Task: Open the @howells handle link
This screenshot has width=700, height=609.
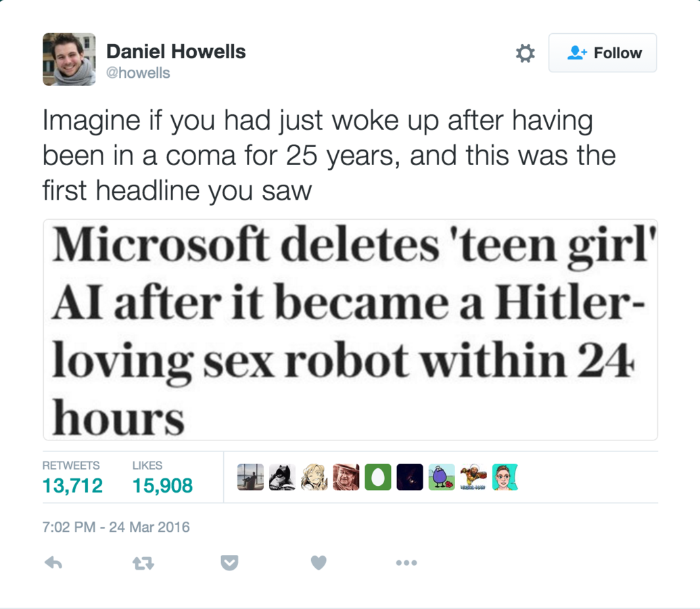Action: [138, 73]
